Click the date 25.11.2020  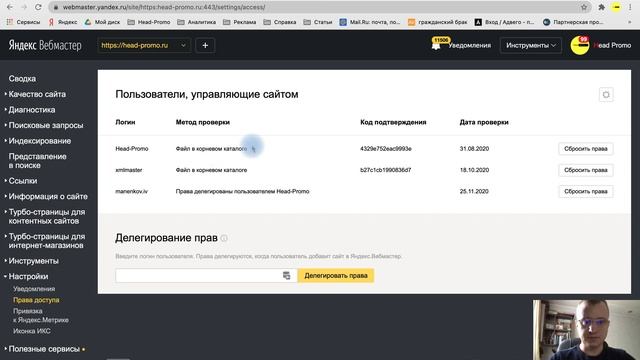[474, 191]
